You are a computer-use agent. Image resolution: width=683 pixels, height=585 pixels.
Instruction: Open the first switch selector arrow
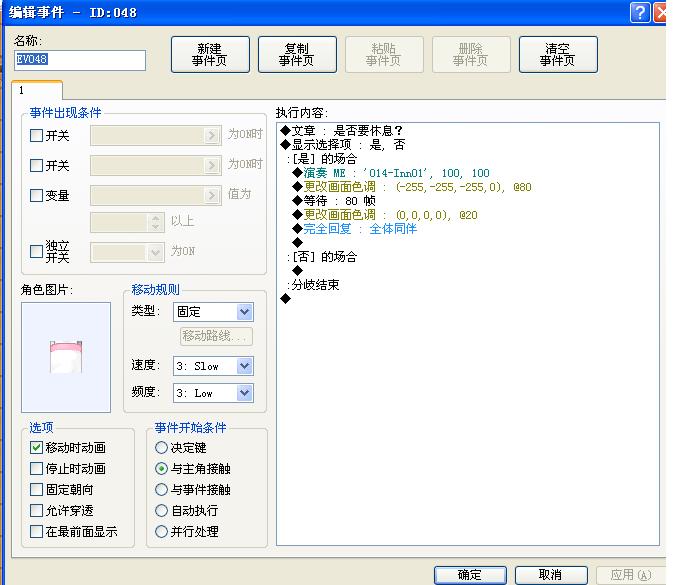tap(212, 135)
